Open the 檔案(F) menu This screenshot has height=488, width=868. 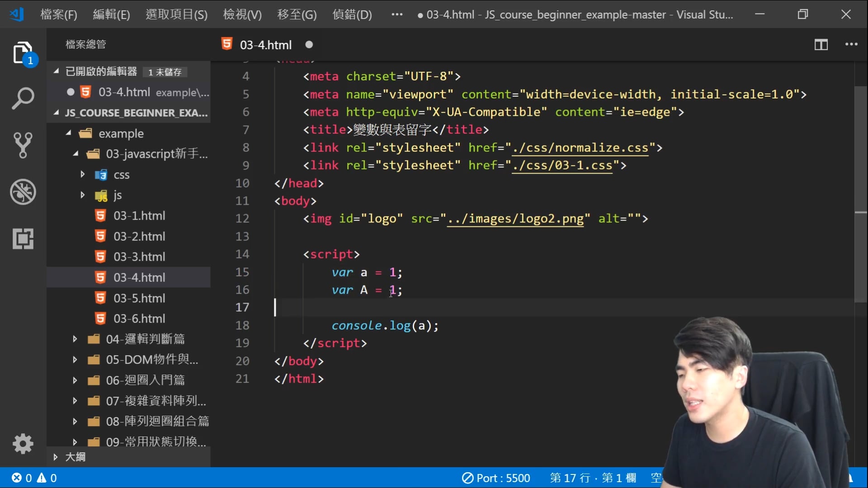point(59,14)
